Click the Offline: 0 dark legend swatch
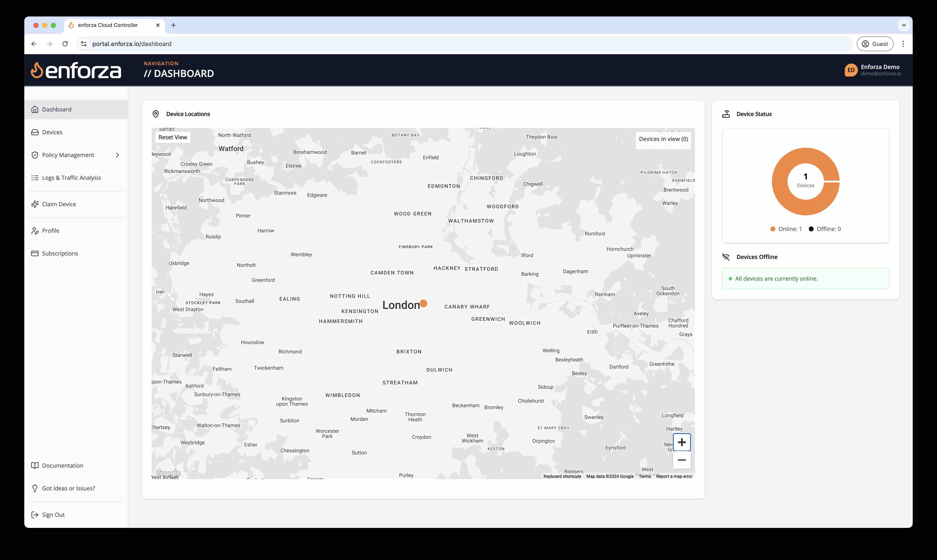Image resolution: width=937 pixels, height=560 pixels. click(811, 229)
